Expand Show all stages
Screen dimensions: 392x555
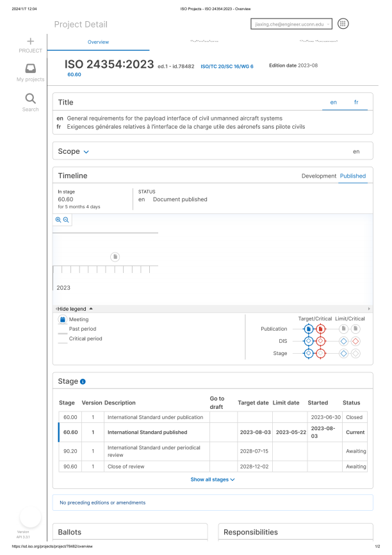[x=213, y=479]
